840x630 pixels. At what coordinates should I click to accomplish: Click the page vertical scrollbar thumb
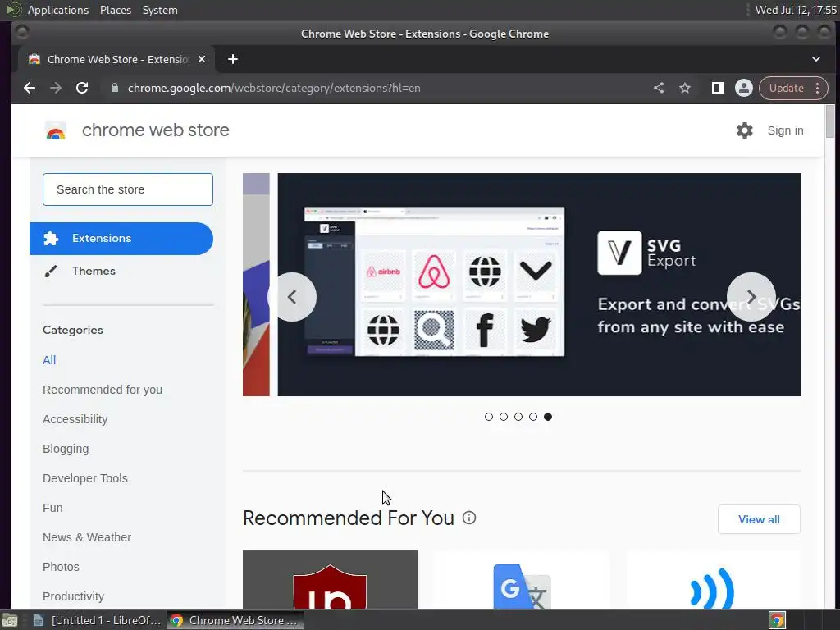(x=830, y=121)
